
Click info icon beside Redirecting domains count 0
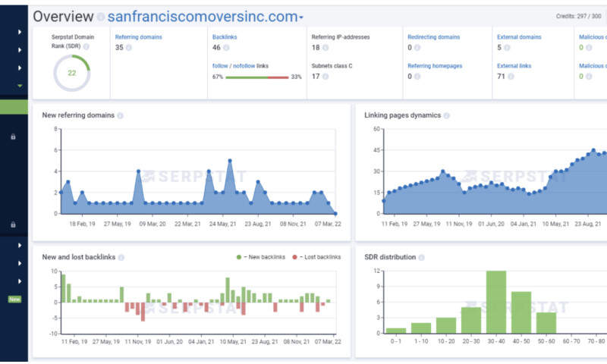tap(417, 48)
